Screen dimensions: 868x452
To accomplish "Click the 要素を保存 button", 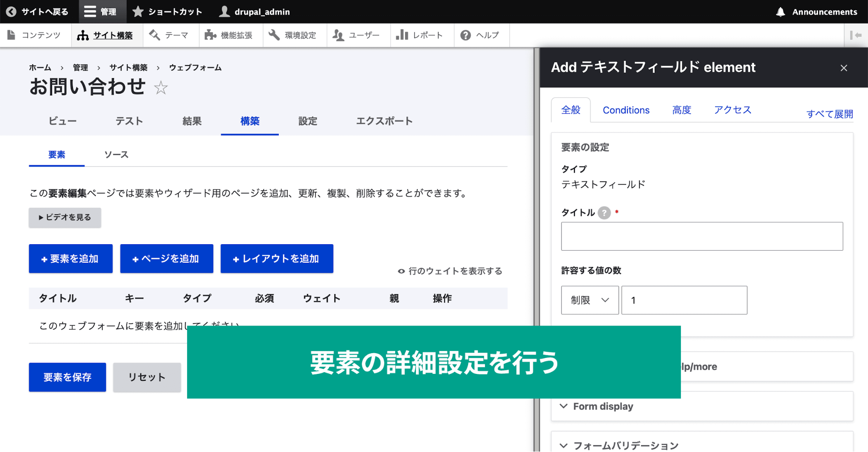I will pos(67,377).
